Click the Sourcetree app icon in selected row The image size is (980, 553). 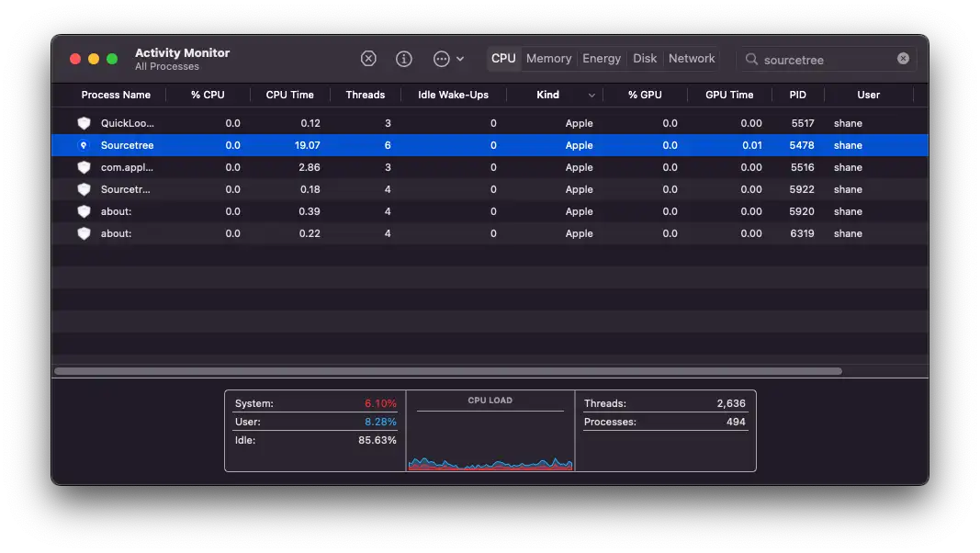pyautogui.click(x=84, y=145)
